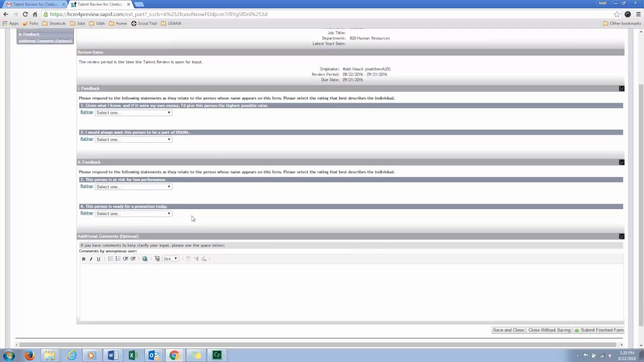Viewport: 644px width, 362px height.
Task: Insert numbered list in comments
Action: point(111,259)
